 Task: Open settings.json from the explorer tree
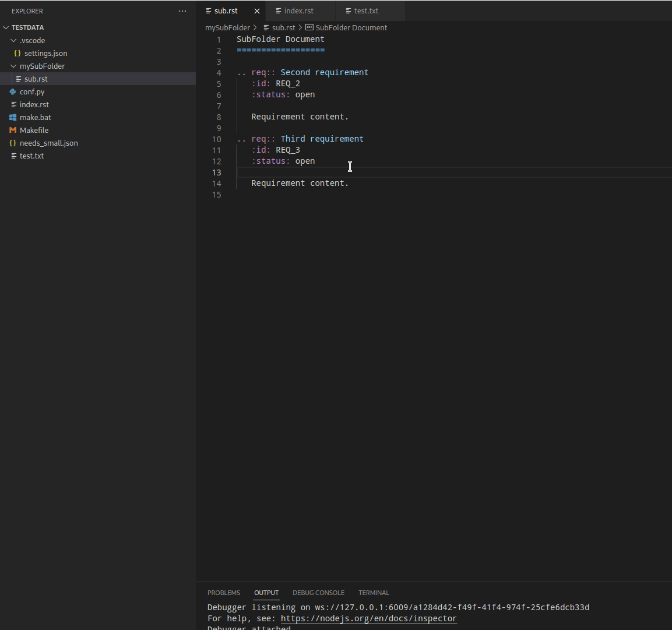coord(46,53)
